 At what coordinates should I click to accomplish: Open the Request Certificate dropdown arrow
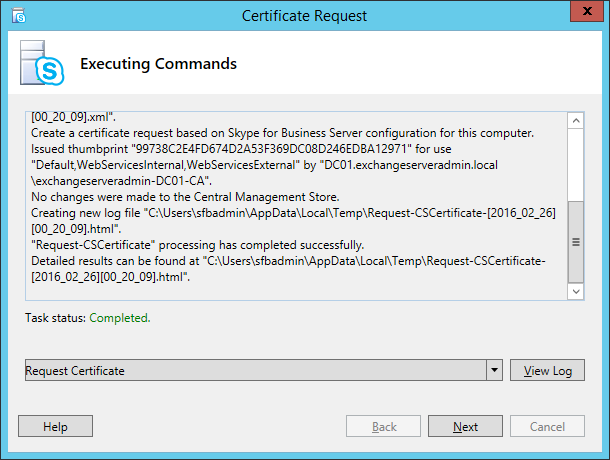point(494,370)
